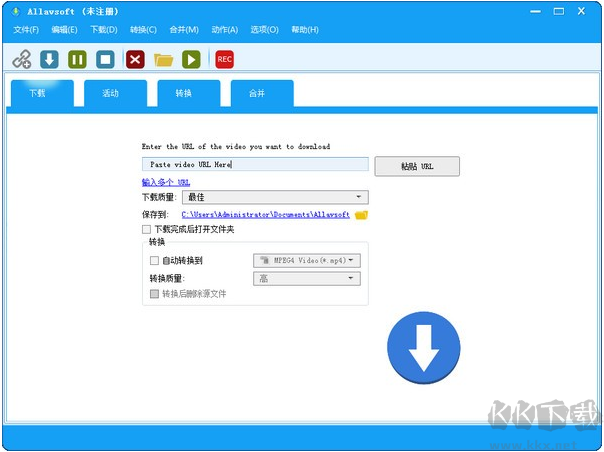Open the 下载质量 dropdown showing 最佳
Viewport: 604px width, 452px height.
click(x=275, y=197)
